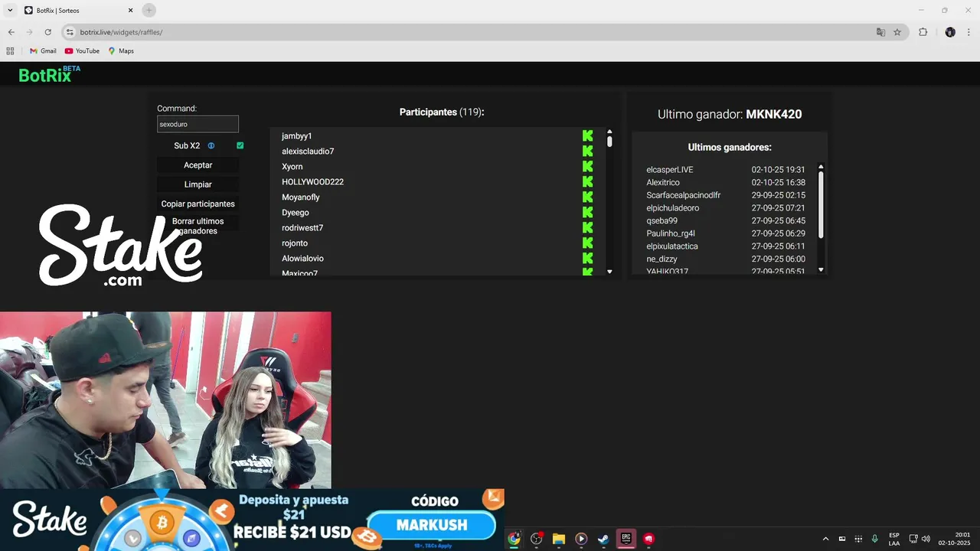Open Google Chrome from the taskbar
The image size is (980, 551).
tap(514, 539)
